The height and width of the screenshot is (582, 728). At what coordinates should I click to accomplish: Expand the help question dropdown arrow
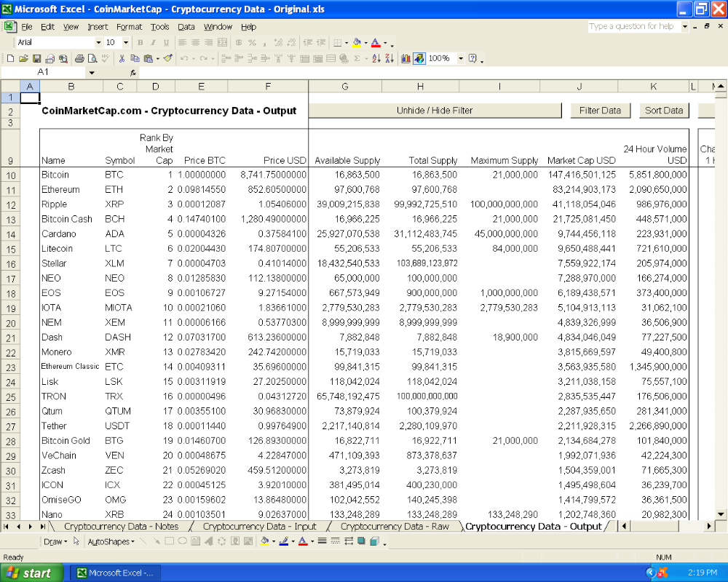point(685,26)
